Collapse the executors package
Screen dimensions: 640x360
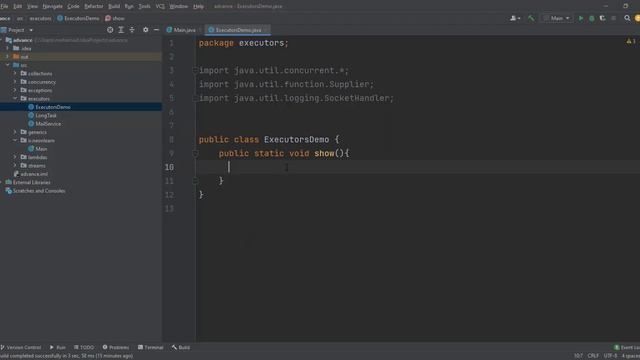tap(15, 98)
